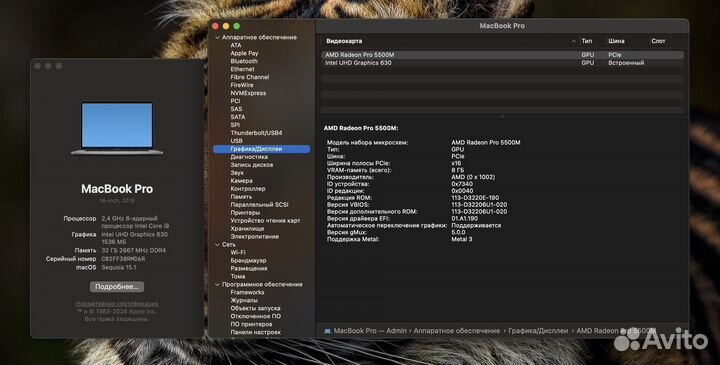Select Контроллер in the sidebar

click(248, 189)
